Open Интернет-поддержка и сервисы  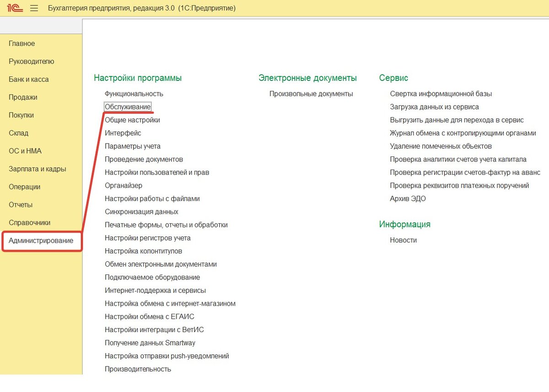(x=155, y=290)
